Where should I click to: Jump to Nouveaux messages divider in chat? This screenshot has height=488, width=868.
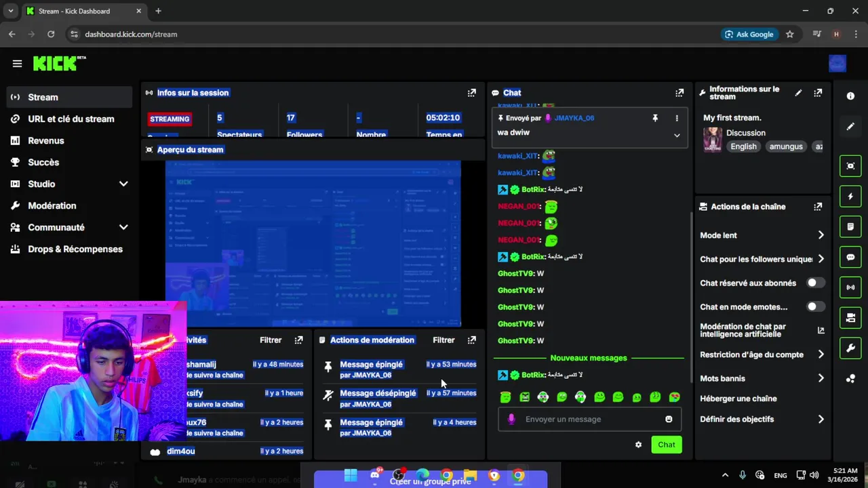589,358
